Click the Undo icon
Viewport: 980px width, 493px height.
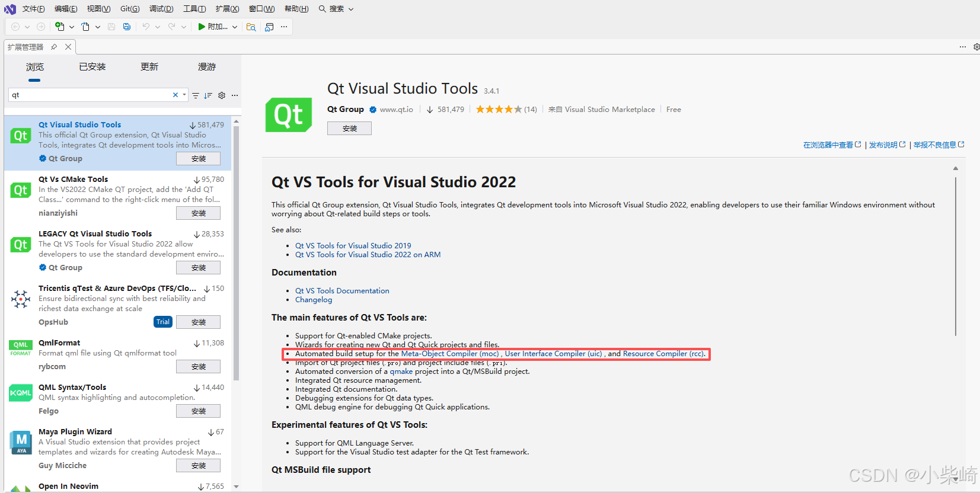pyautogui.click(x=146, y=27)
